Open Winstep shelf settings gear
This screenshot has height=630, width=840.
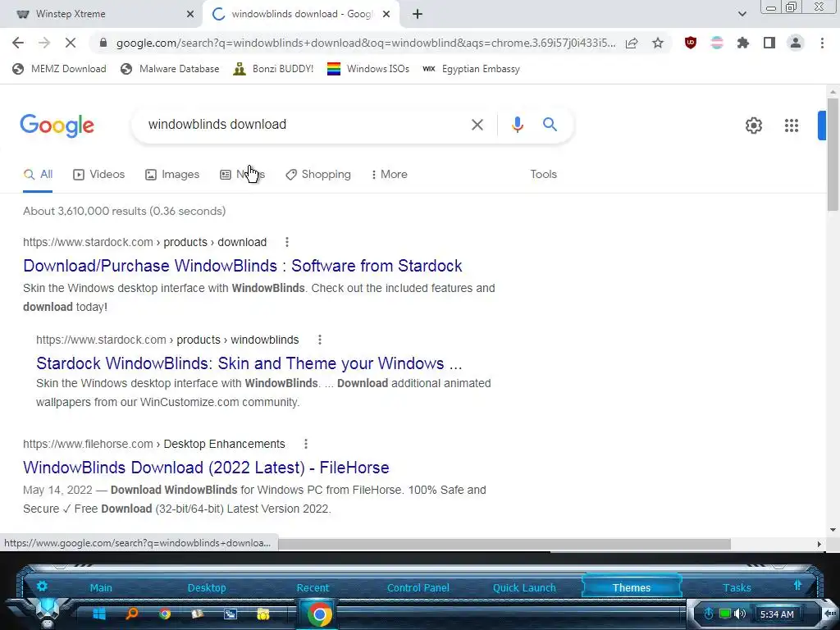(x=42, y=586)
